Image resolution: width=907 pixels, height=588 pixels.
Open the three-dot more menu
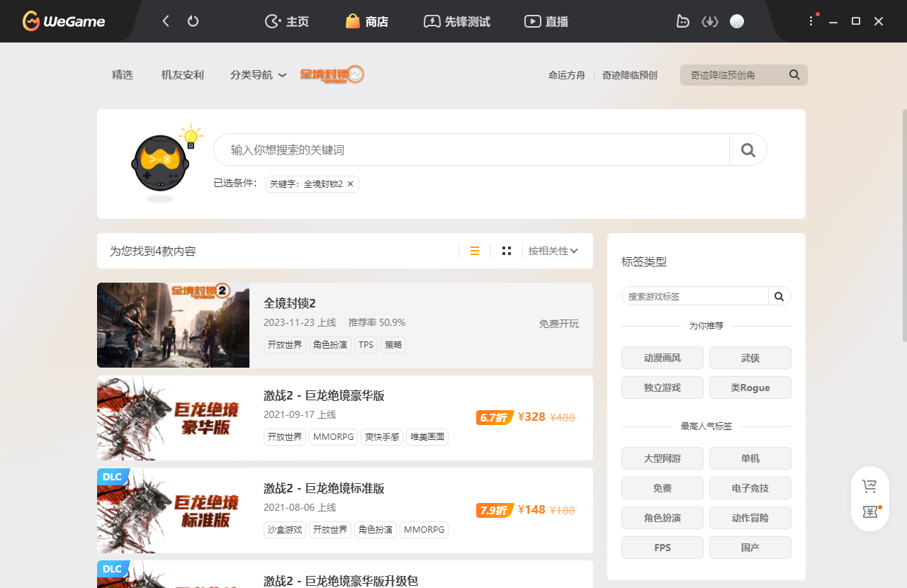pos(811,21)
